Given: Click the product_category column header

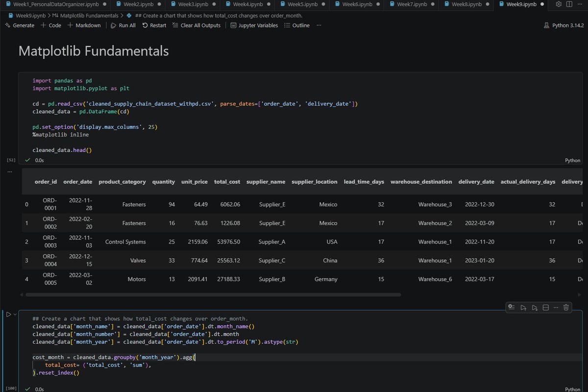Looking at the screenshot, I should (x=122, y=182).
